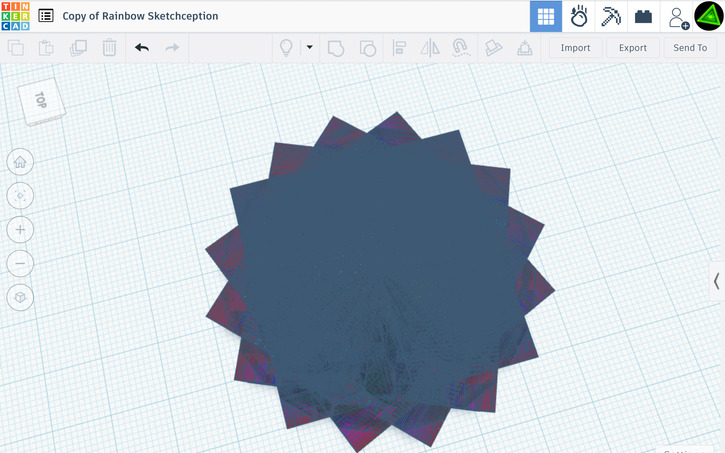Click the Tinkercad logo

(x=15, y=16)
